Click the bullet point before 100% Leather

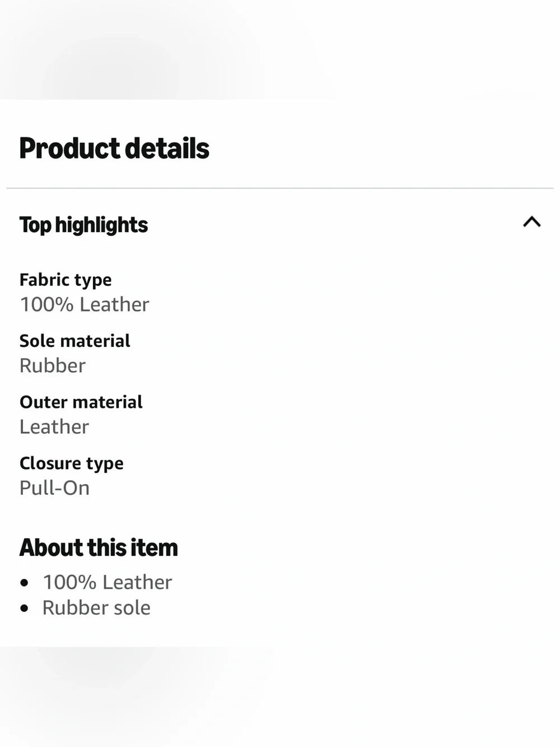point(24,583)
